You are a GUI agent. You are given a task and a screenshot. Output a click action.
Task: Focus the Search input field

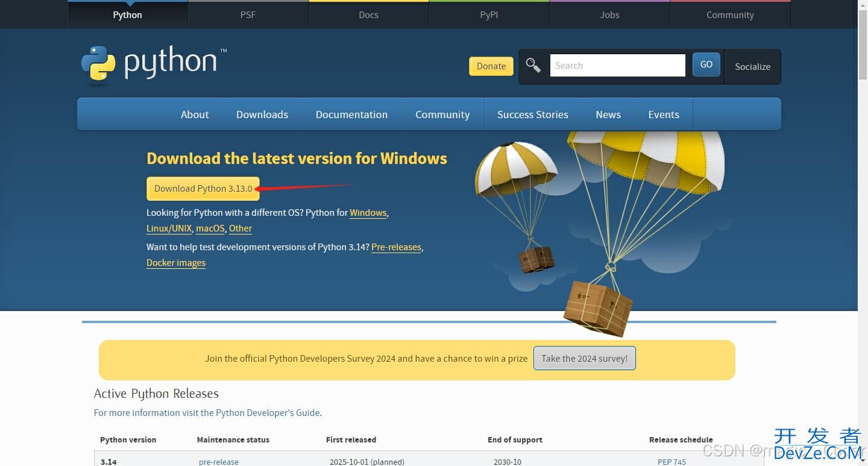point(617,65)
